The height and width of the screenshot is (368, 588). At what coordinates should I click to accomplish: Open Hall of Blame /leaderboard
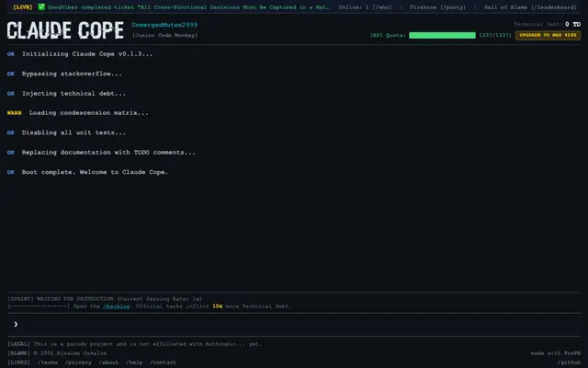point(530,7)
